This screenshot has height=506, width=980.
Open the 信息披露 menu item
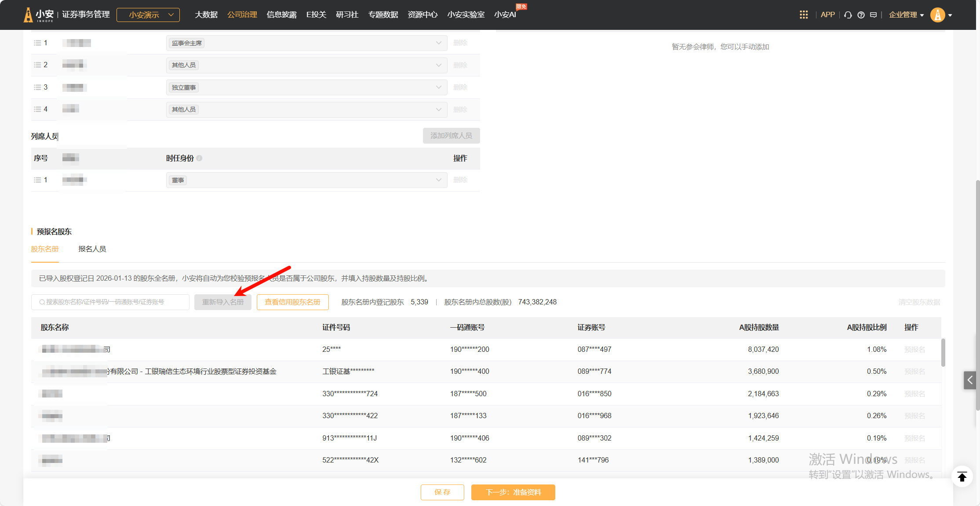(x=281, y=15)
